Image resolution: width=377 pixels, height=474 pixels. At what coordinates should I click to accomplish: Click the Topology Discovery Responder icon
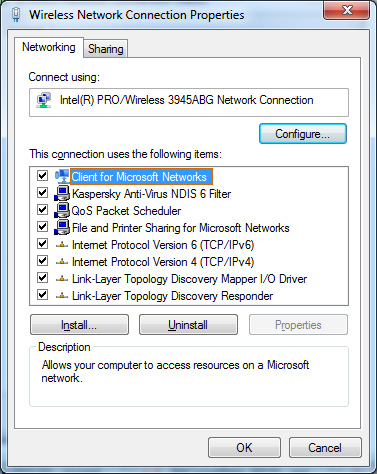click(62, 296)
